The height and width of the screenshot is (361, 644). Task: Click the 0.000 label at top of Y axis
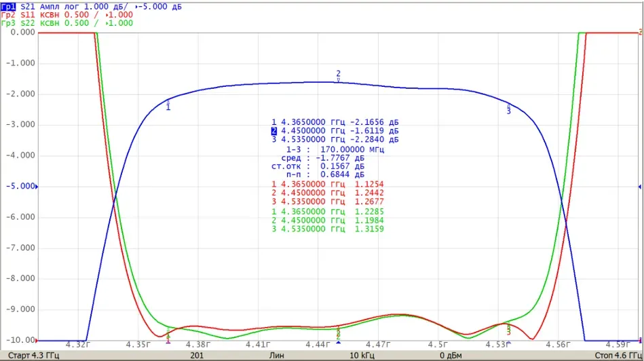pos(22,32)
